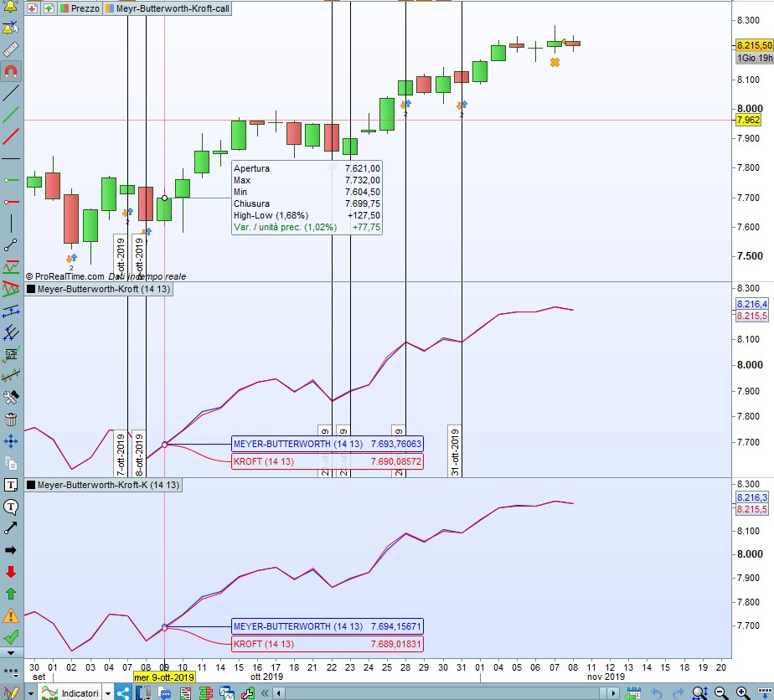Viewport: 774px width, 700px height.
Task: Open Meyer-Butterworth-Kroft (14 13) panel label
Action: tap(99, 289)
